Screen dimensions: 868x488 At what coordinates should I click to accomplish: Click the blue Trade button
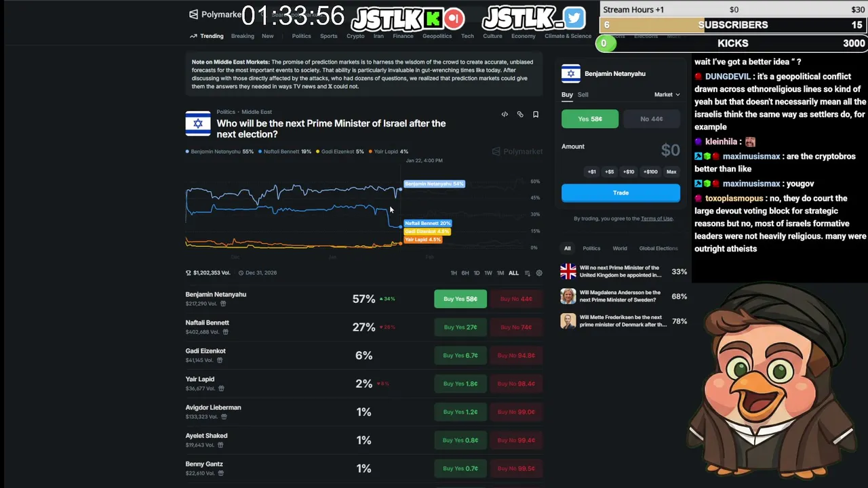[620, 192]
